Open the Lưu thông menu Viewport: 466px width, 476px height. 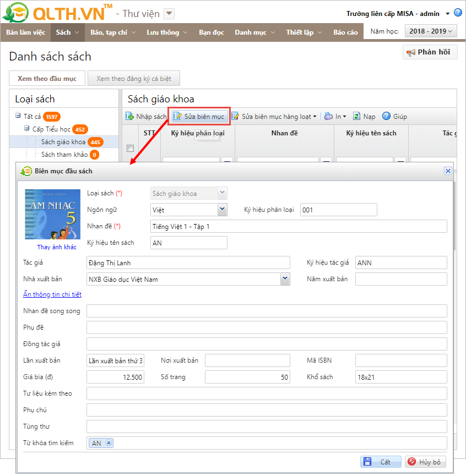coord(167,32)
